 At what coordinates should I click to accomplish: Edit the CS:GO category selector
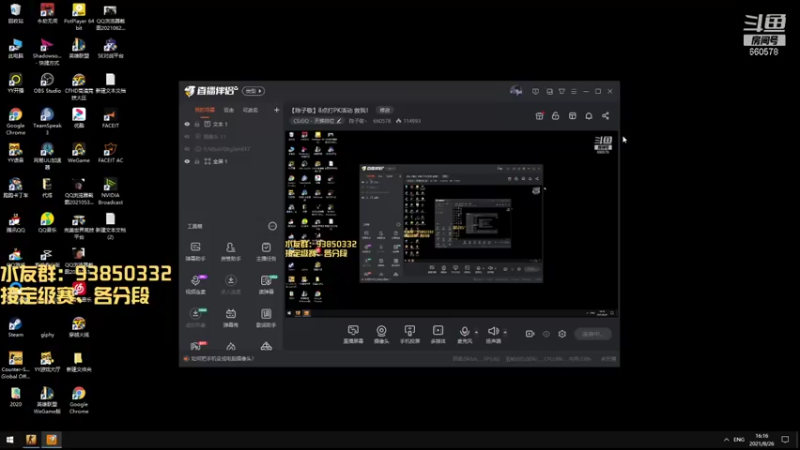click(x=317, y=121)
